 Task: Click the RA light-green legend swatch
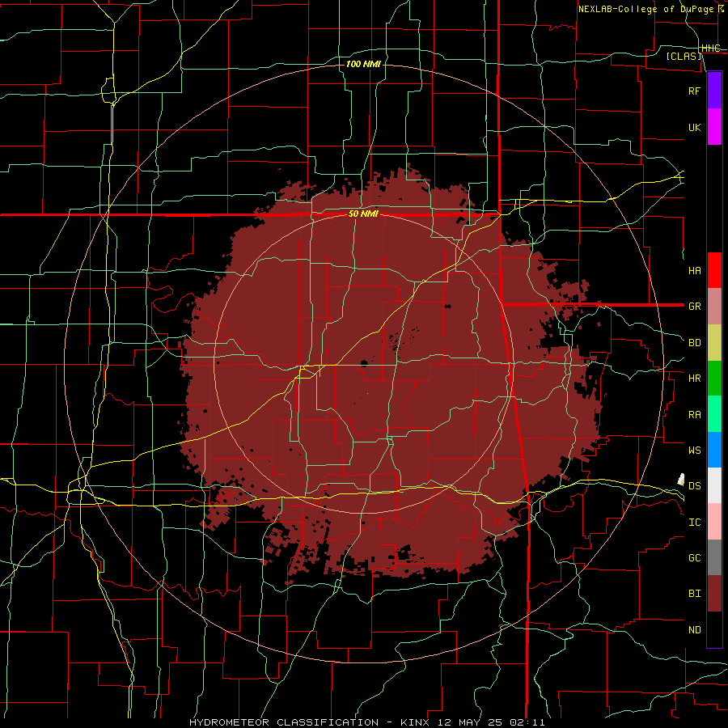pyautogui.click(x=714, y=414)
